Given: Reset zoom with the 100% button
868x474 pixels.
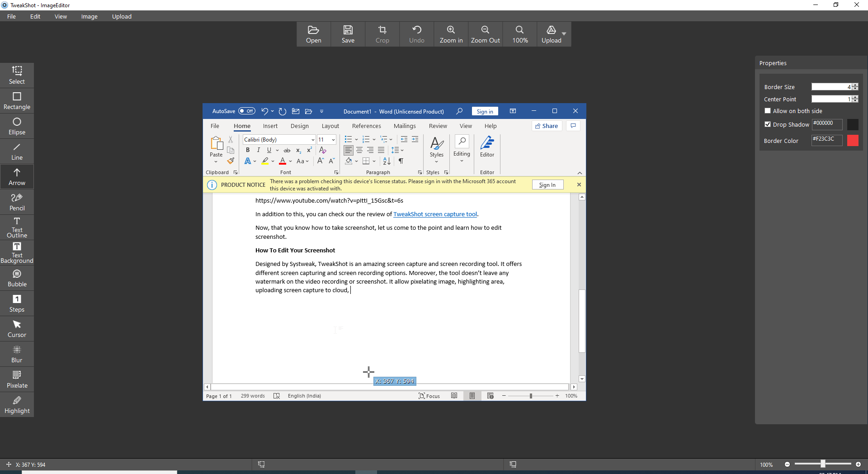Looking at the screenshot, I should 519,34.
